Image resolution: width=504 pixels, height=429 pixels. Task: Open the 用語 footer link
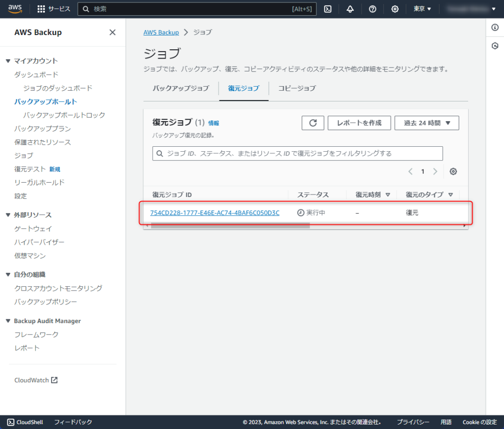point(446,422)
